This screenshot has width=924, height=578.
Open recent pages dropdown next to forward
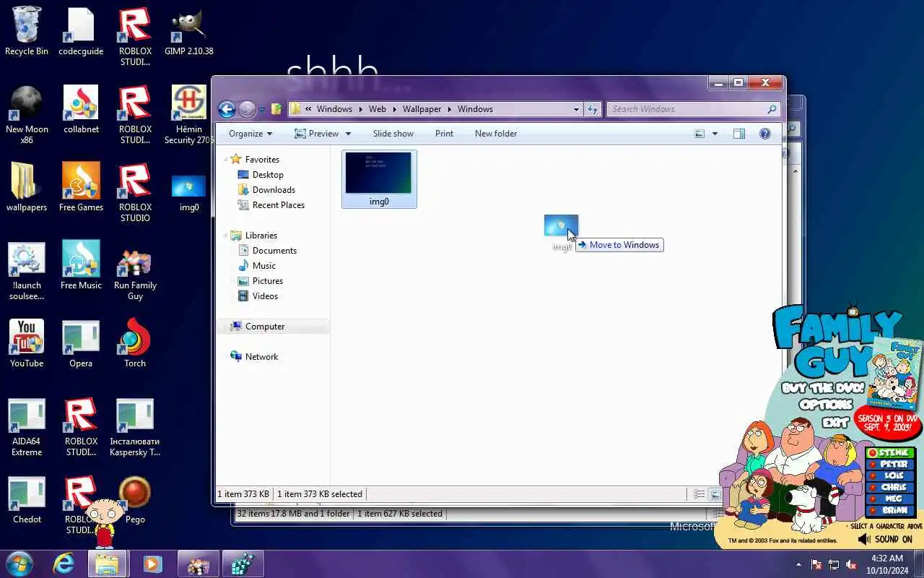(261, 110)
